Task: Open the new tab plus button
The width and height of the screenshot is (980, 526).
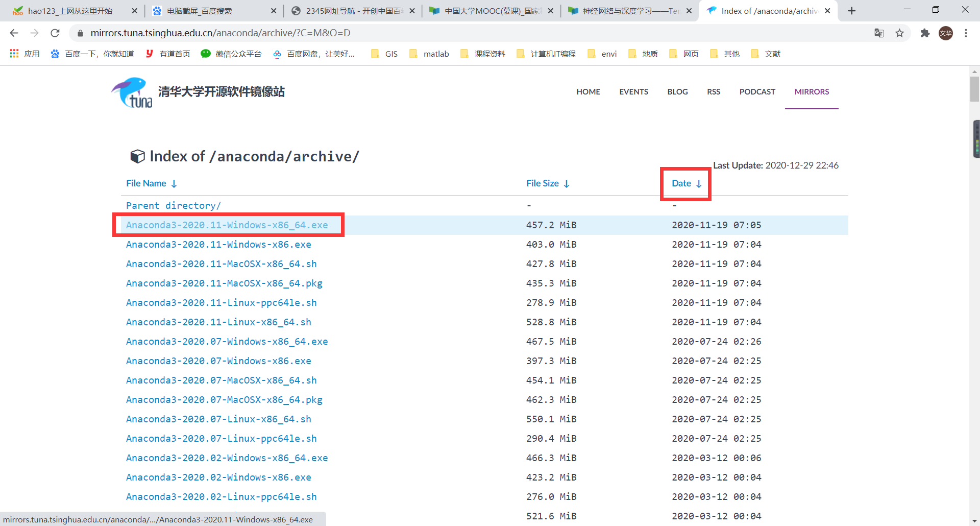Action: (851, 11)
